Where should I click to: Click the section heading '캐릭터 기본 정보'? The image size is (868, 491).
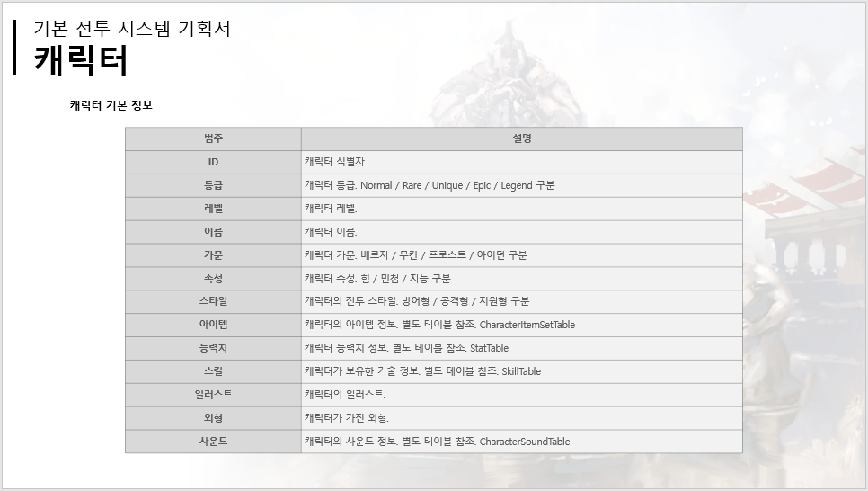111,105
